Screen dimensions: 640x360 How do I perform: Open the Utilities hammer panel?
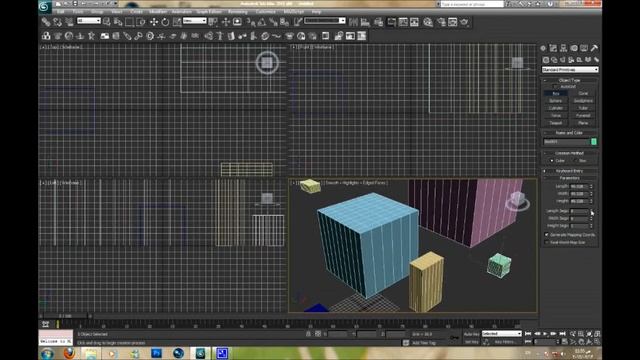coord(594,48)
